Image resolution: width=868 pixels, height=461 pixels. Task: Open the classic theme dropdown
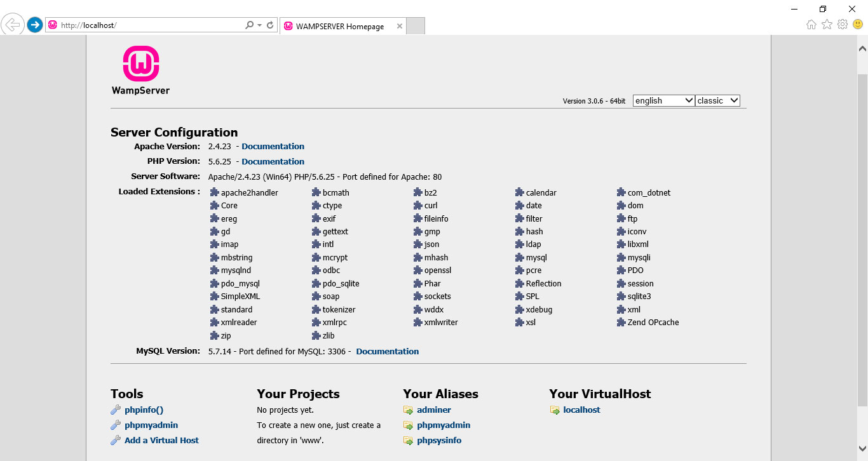pyautogui.click(x=717, y=100)
